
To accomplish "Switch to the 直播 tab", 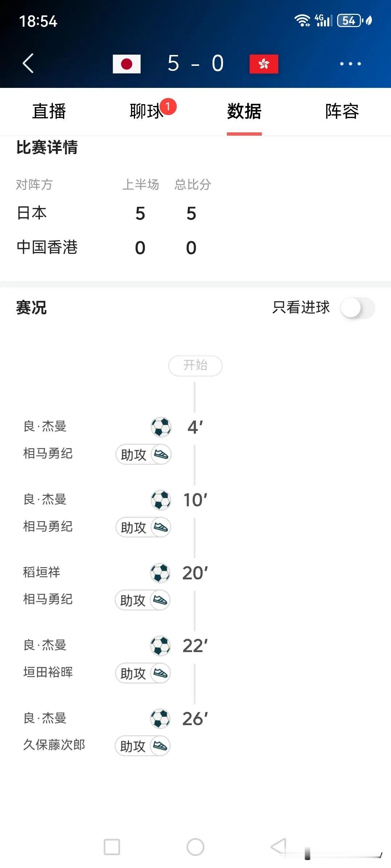I will [x=49, y=111].
